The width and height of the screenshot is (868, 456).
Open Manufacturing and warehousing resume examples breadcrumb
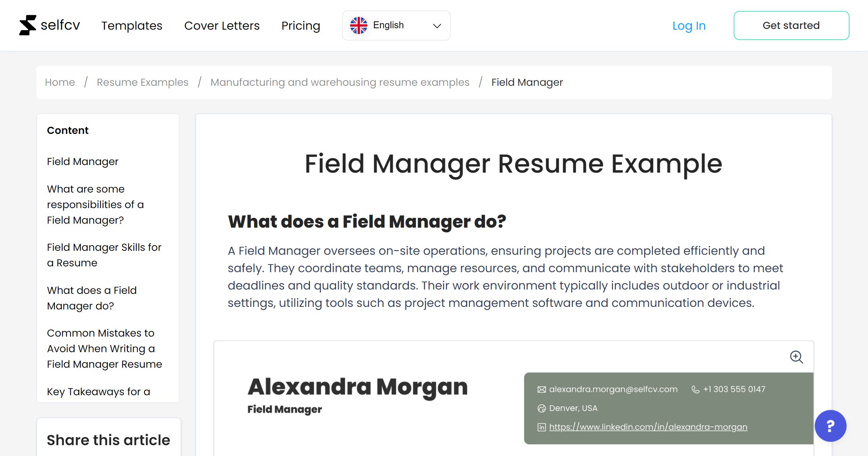pyautogui.click(x=340, y=82)
